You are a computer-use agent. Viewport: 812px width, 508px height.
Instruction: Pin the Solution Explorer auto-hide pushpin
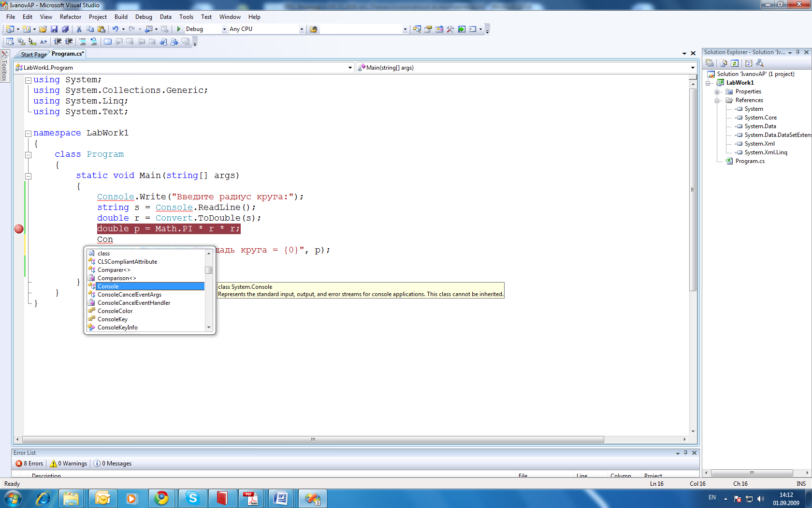point(798,52)
